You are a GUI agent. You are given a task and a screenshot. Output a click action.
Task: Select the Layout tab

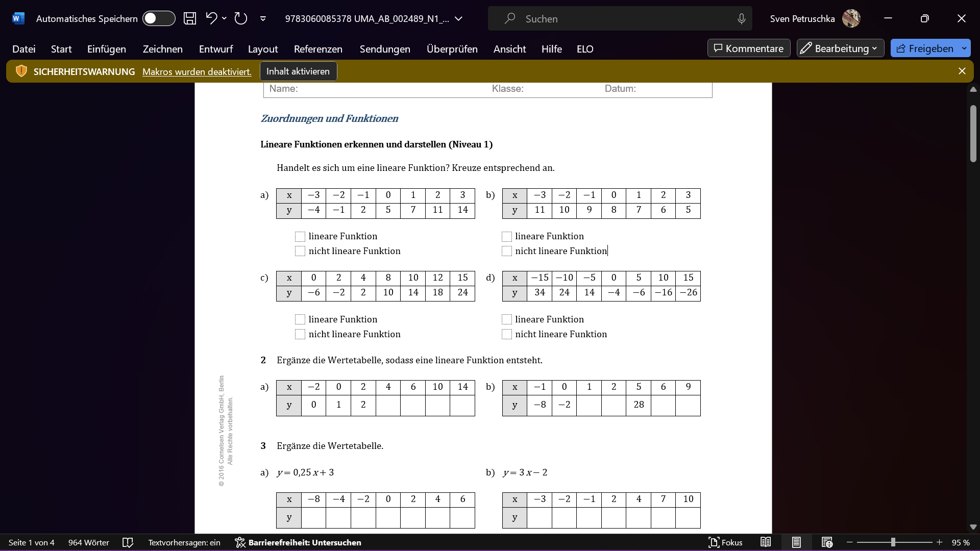coord(263,49)
